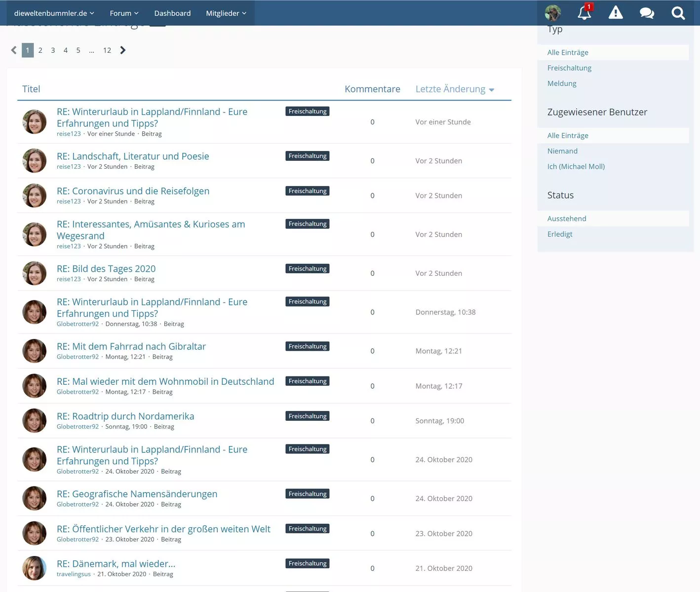Viewport: 700px width, 592px height.
Task: Open the conversations speech bubble icon
Action: pos(647,13)
